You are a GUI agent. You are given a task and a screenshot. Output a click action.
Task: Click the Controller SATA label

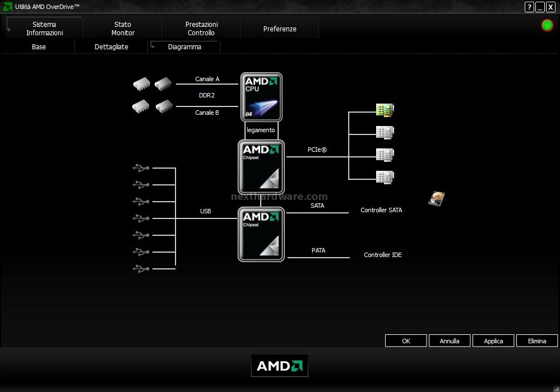point(381,210)
